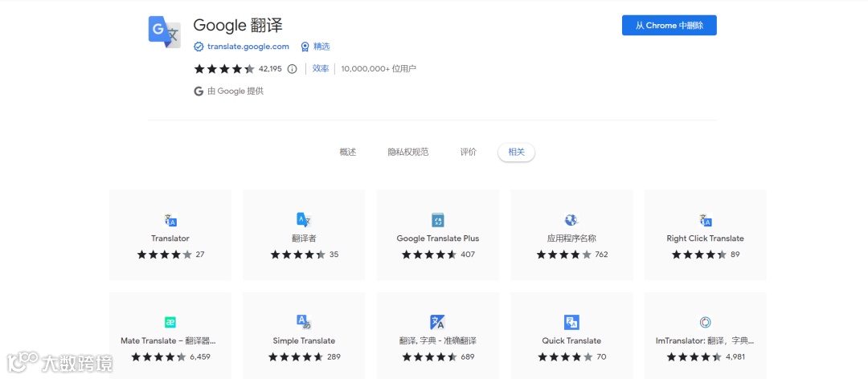Click the verified badge beside translate.google.com
This screenshot has width=868, height=379.
[x=199, y=47]
